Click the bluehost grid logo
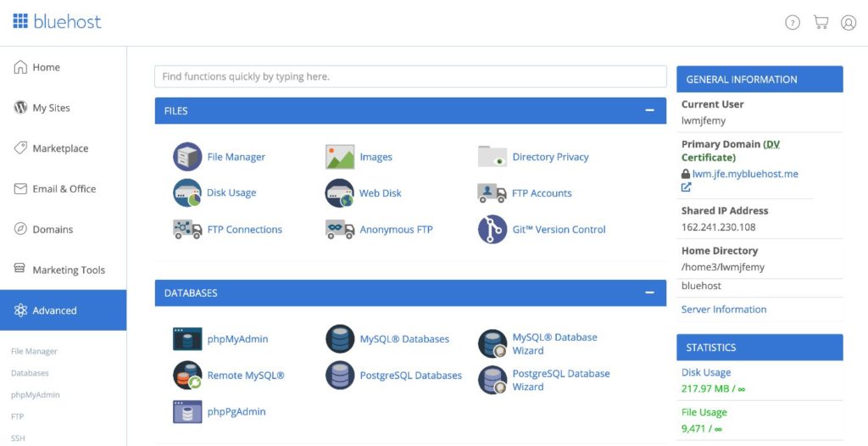This screenshot has height=446, width=868. [x=20, y=21]
